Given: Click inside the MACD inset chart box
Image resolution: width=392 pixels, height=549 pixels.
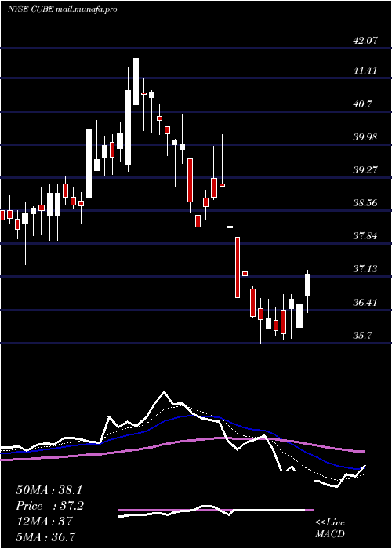Looking at the screenshot, I should (x=216, y=510).
